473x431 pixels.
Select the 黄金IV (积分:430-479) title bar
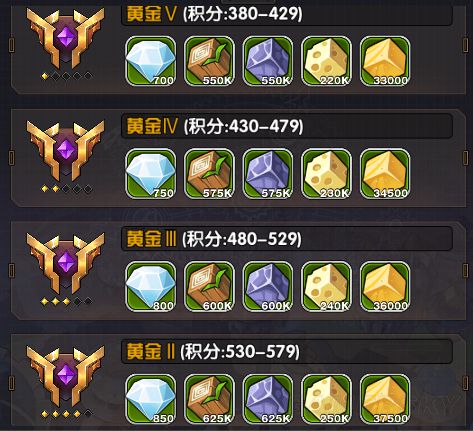click(287, 126)
